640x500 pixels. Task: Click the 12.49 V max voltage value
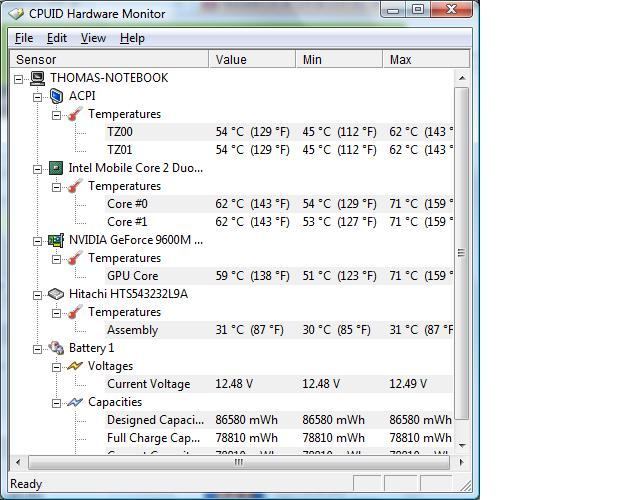point(408,384)
